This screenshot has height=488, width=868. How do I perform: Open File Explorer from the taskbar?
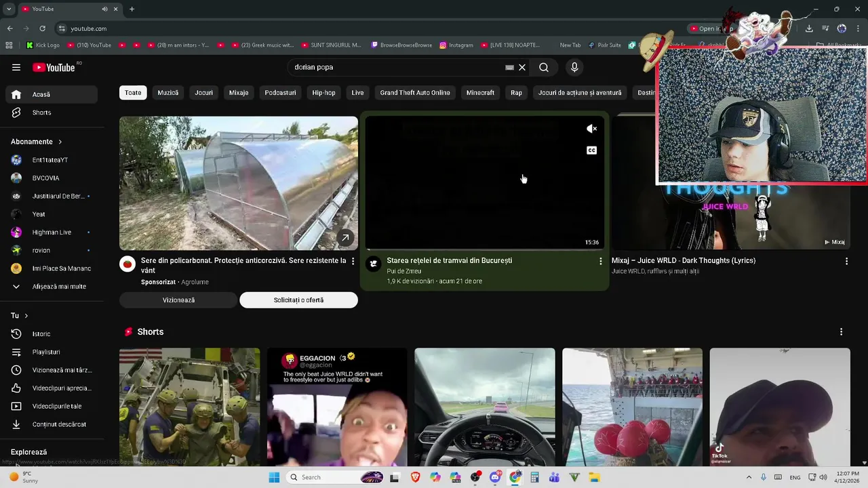[594, 477]
